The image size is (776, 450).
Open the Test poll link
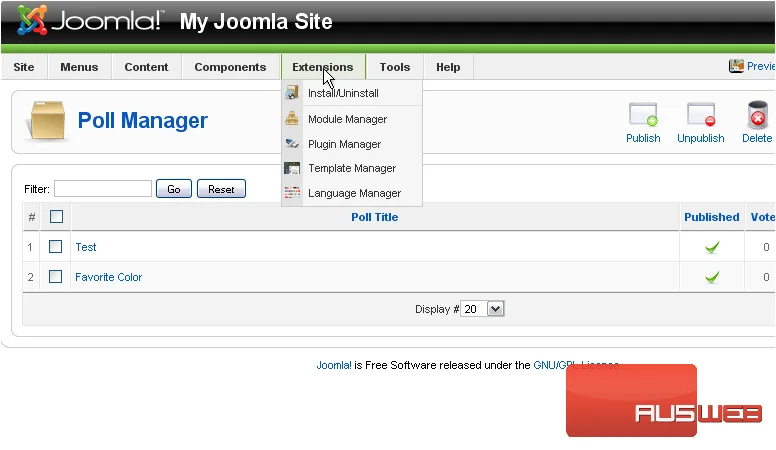pos(86,247)
